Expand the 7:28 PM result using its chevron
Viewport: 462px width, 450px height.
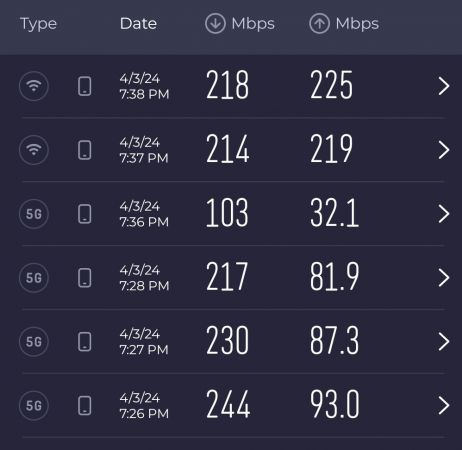444,278
